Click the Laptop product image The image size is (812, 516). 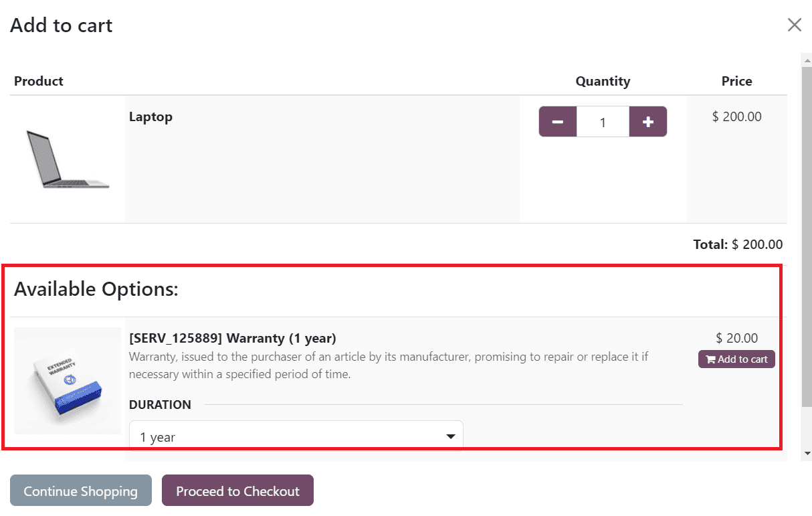click(68, 159)
